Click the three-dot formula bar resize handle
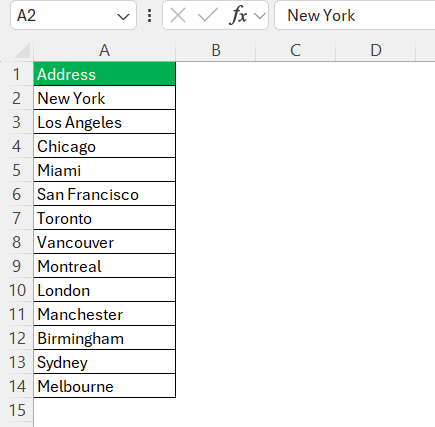 (x=150, y=15)
